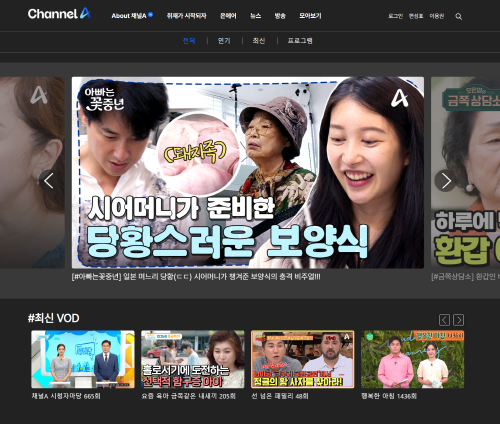Open the search magnifier icon
This screenshot has width=500, height=424.
[x=459, y=16]
